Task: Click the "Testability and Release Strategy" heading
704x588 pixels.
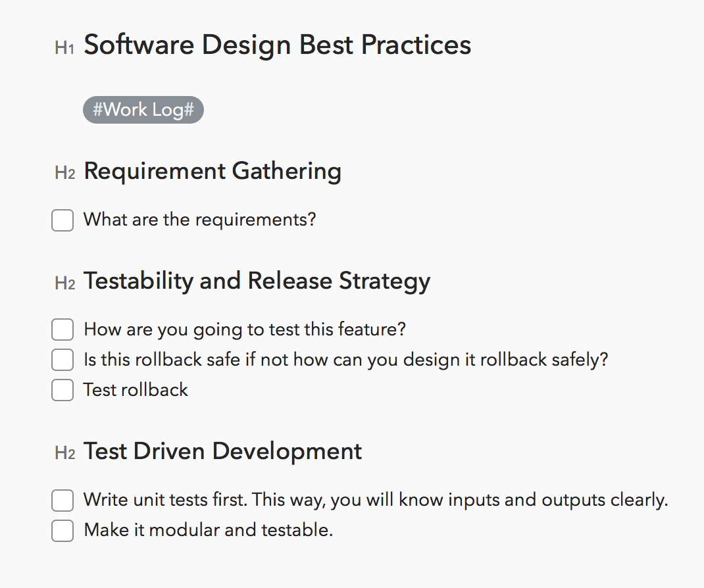Action: [x=257, y=282]
